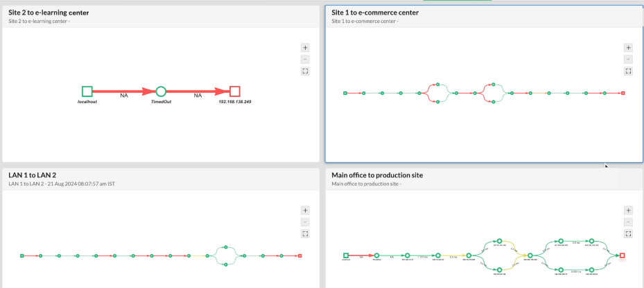Zoom out on Site 1 to e-commerce center map
This screenshot has width=644, height=288.
coord(628,59)
